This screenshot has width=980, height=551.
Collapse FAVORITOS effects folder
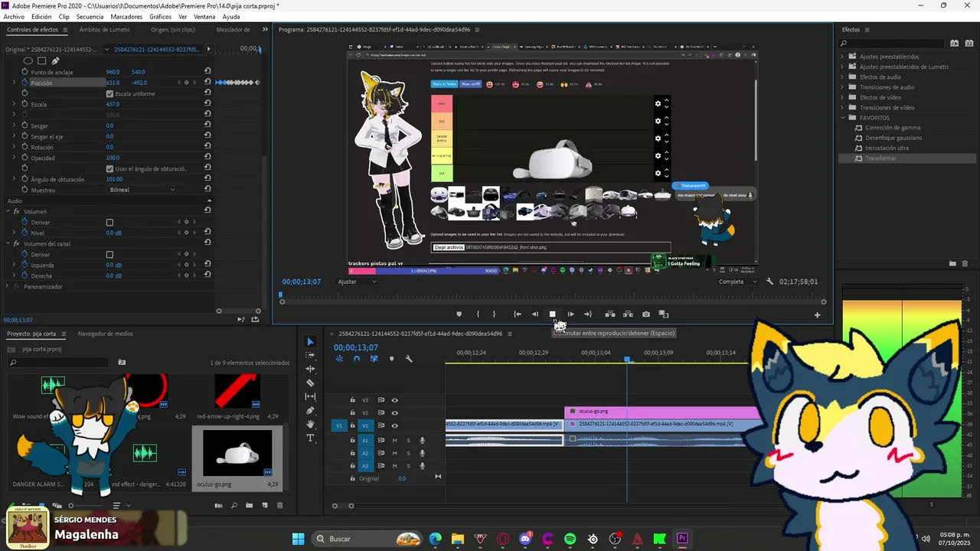(x=842, y=118)
